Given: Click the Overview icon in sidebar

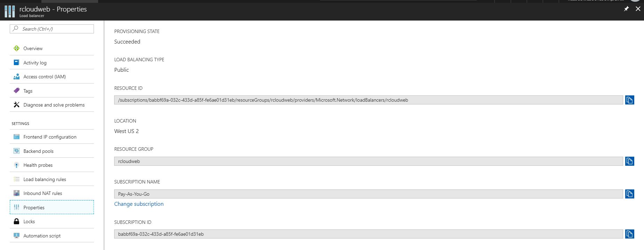Looking at the screenshot, I should pyautogui.click(x=16, y=48).
